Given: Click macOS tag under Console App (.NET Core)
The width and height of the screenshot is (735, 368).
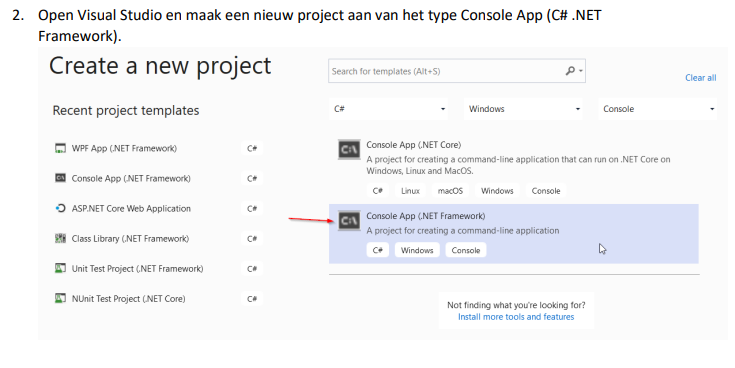Looking at the screenshot, I should pos(450,191).
